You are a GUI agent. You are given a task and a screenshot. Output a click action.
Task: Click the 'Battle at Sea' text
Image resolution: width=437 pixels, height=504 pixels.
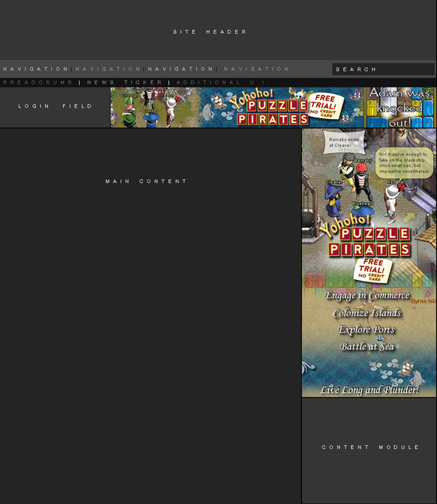[367, 347]
